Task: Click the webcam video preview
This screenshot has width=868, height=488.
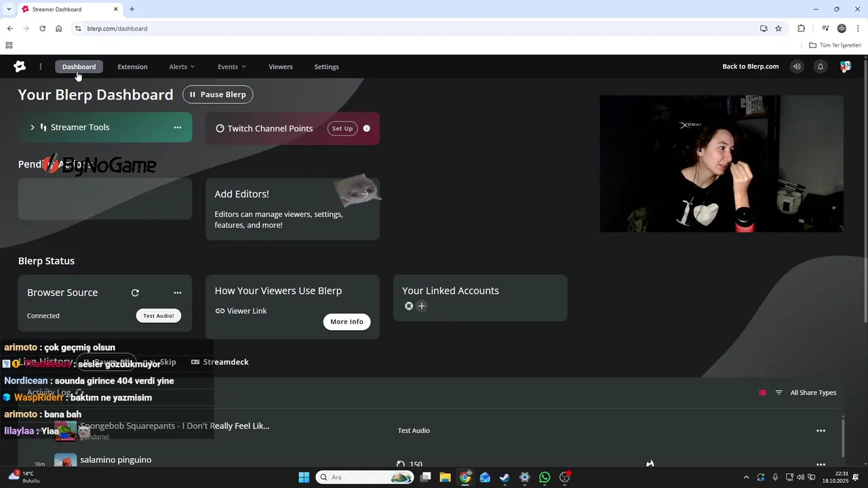Action: (x=722, y=163)
